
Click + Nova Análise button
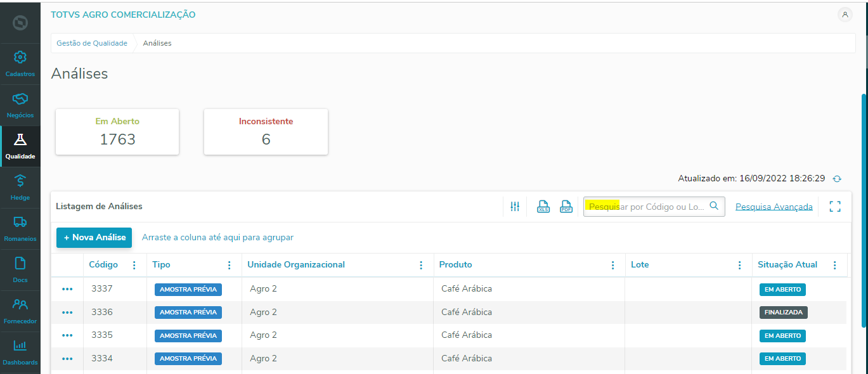94,237
